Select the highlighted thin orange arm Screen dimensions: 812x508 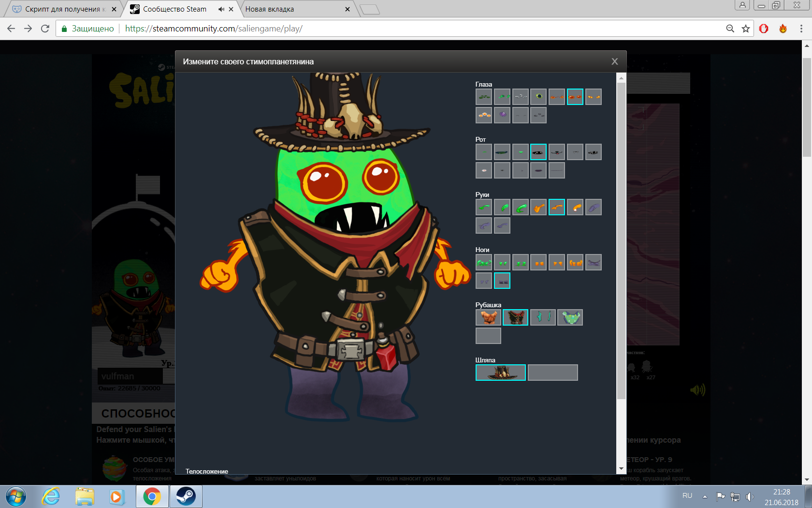[557, 207]
